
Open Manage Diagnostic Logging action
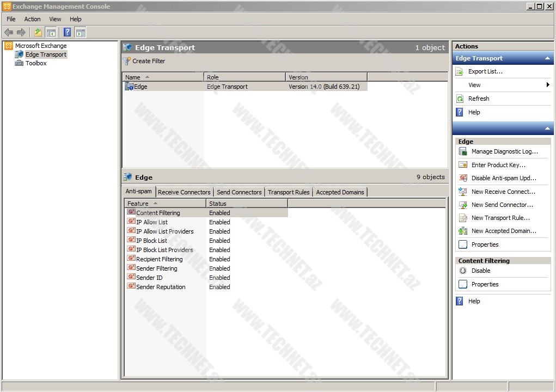click(504, 152)
